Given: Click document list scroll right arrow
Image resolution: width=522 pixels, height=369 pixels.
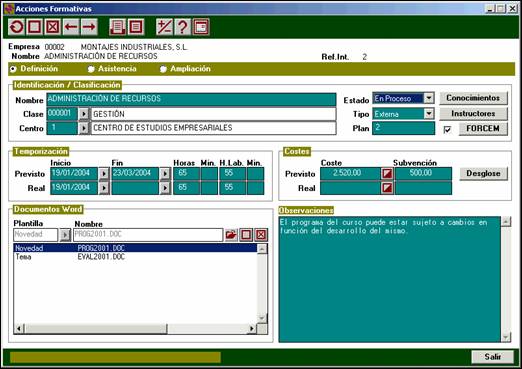Looking at the screenshot, I should [x=252, y=329].
